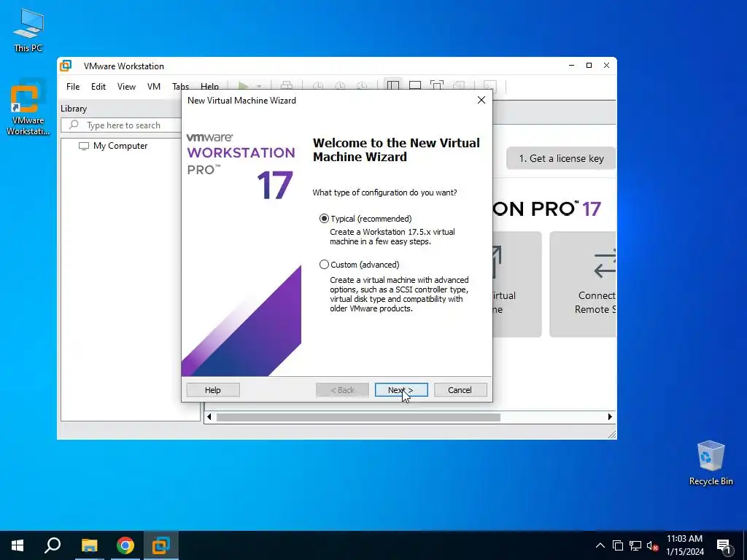
Task: Open the Help menu in menu bar
Action: coord(209,86)
